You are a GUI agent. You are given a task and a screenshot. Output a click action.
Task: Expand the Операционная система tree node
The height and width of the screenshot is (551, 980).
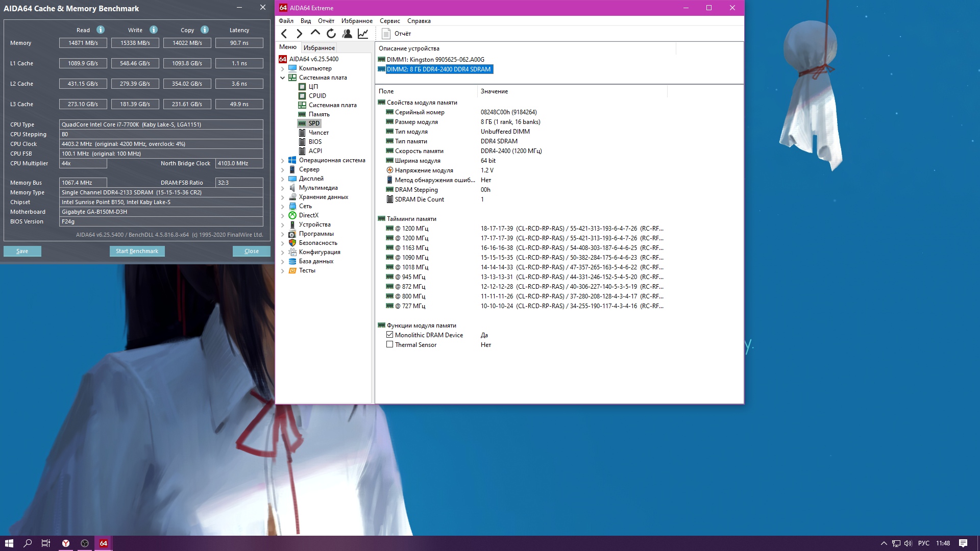tap(282, 160)
